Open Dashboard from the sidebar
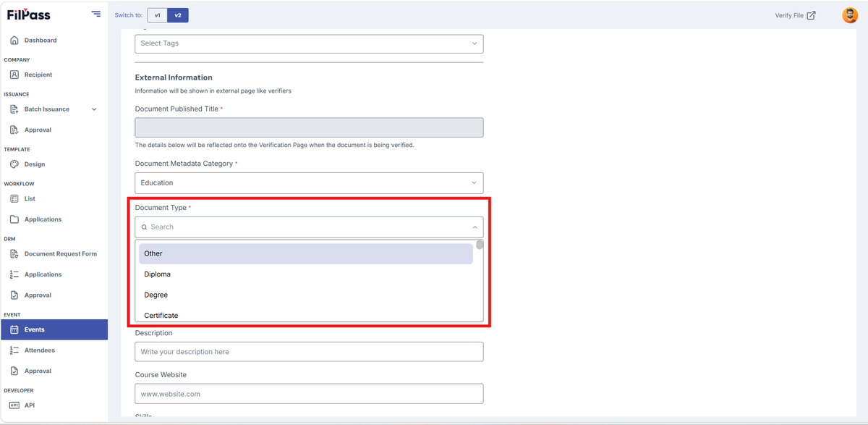Image resolution: width=868 pixels, height=425 pixels. point(41,41)
